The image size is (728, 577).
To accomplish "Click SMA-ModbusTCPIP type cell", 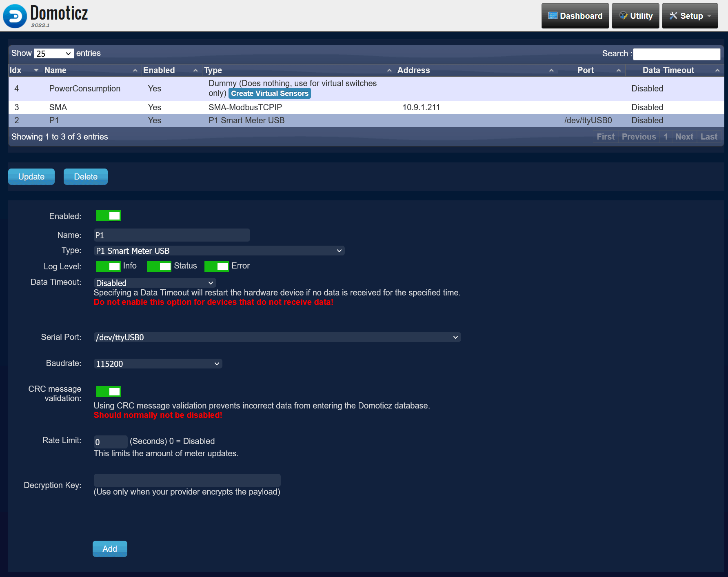I will tap(245, 107).
